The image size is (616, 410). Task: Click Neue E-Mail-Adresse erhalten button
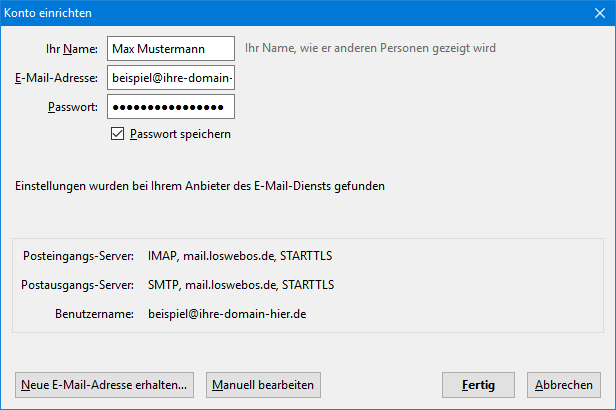pyautogui.click(x=105, y=384)
